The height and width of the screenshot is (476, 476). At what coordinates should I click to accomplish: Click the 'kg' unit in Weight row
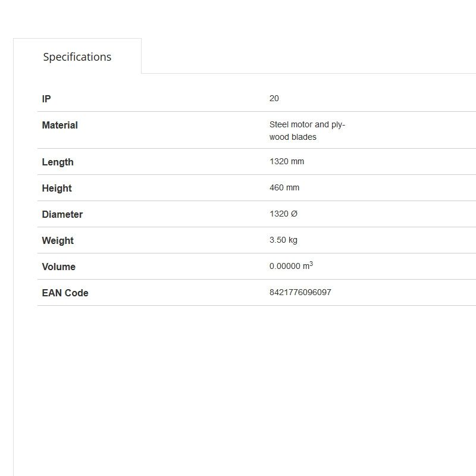[x=292, y=240]
